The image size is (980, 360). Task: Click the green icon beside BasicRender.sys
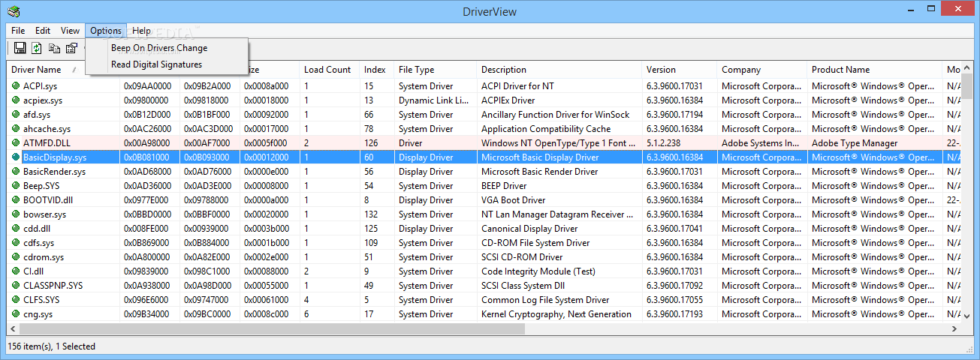coord(16,172)
